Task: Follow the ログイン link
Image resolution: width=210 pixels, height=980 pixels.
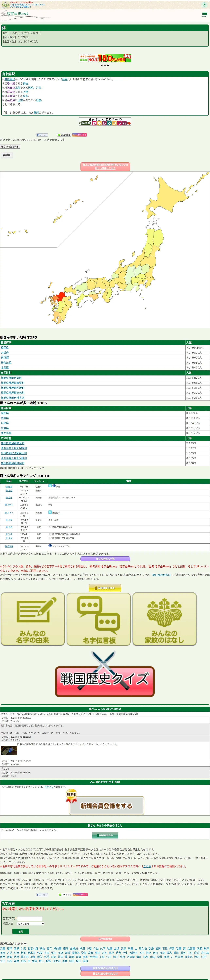Action: click(x=49, y=787)
